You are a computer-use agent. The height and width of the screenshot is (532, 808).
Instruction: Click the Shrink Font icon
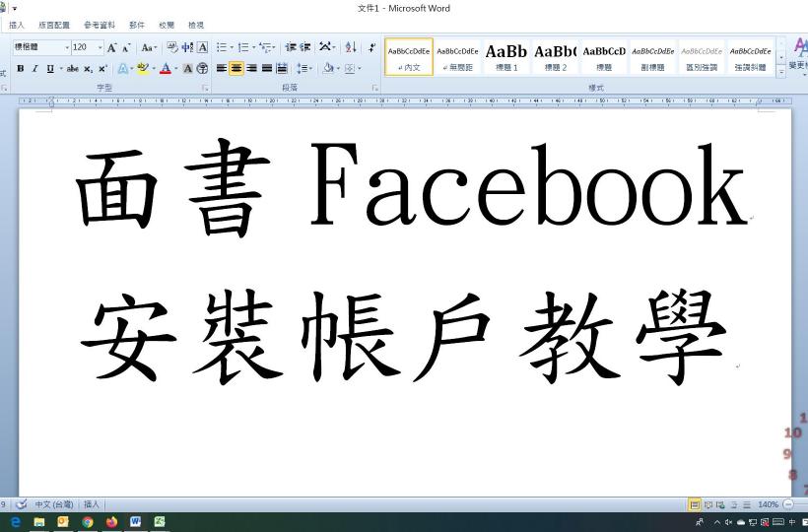point(126,48)
